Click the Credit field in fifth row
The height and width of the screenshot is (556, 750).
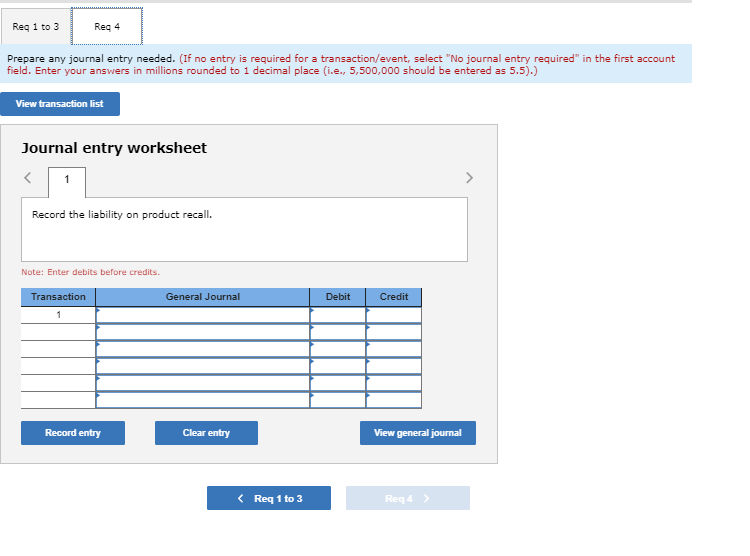coord(394,383)
